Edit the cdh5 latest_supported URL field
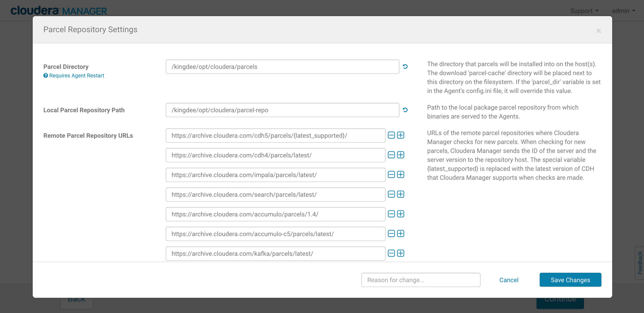Image resolution: width=644 pixels, height=313 pixels. pos(275,135)
